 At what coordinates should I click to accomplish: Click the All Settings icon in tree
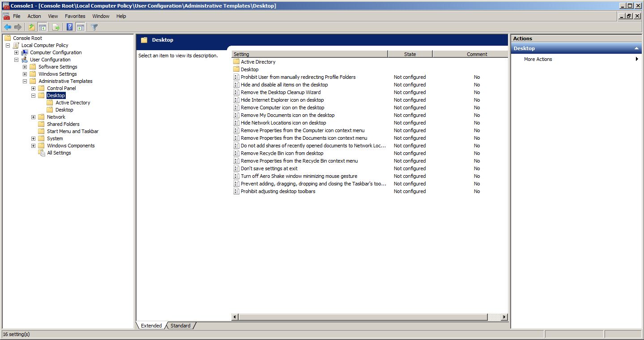click(x=42, y=153)
